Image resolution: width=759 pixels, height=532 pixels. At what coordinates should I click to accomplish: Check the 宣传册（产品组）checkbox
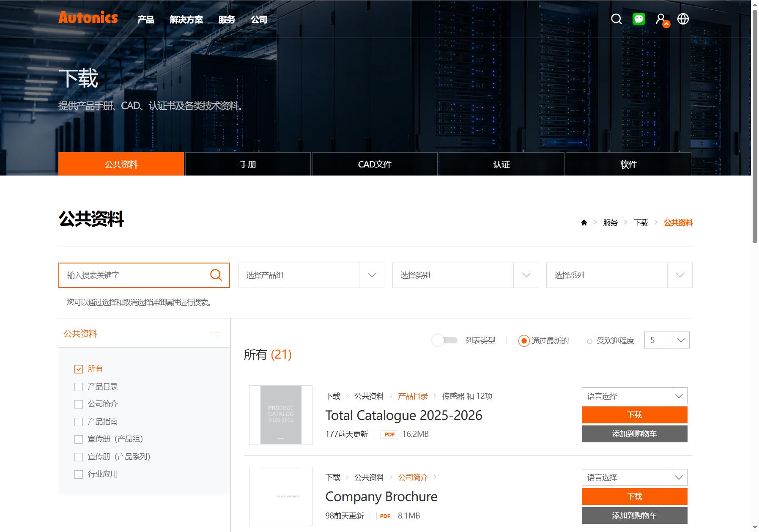[x=79, y=439]
